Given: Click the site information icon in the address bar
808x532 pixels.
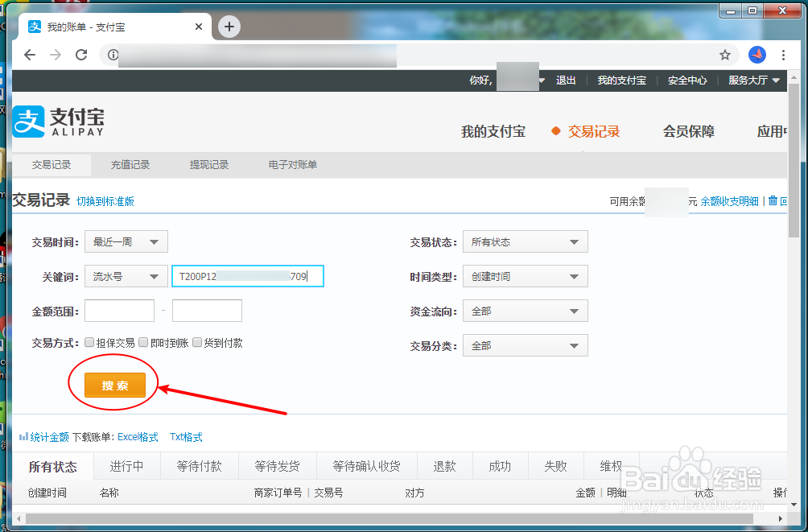Looking at the screenshot, I should click(x=113, y=55).
